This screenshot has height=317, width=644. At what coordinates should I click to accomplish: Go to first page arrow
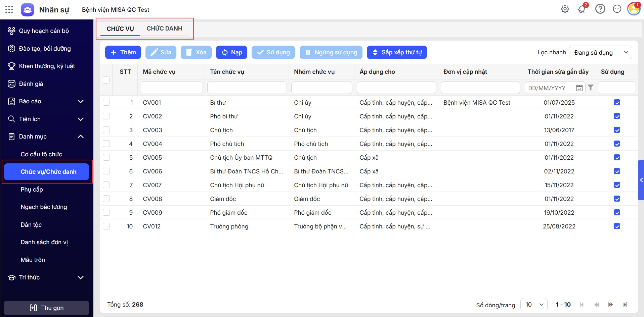pyautogui.click(x=582, y=305)
